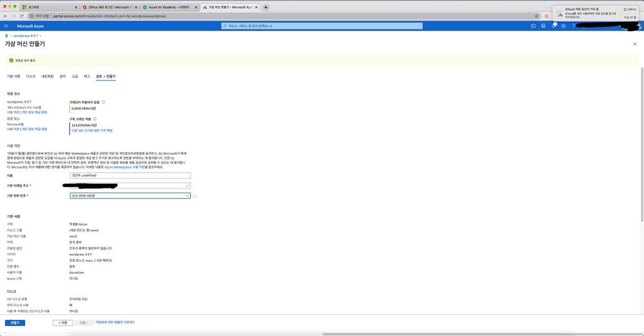The height and width of the screenshot is (336, 644).
Task: Open the help question mark icon
Action: pyautogui.click(x=573, y=26)
